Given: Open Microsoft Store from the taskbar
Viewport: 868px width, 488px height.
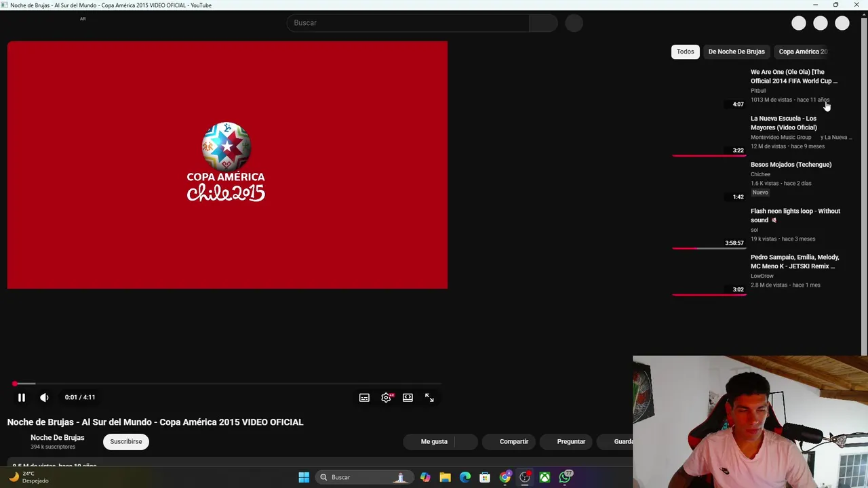Looking at the screenshot, I should click(485, 477).
